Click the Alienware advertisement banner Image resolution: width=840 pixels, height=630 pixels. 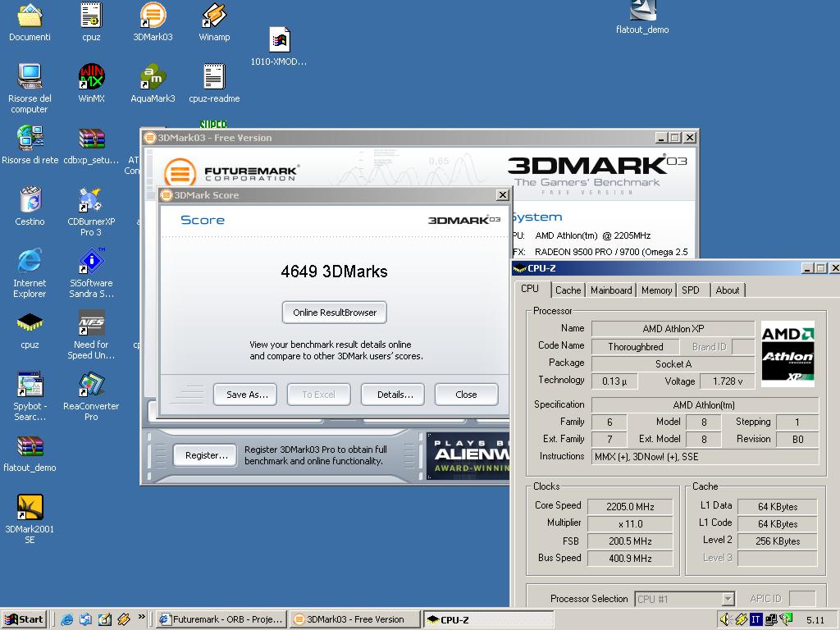[x=468, y=456]
